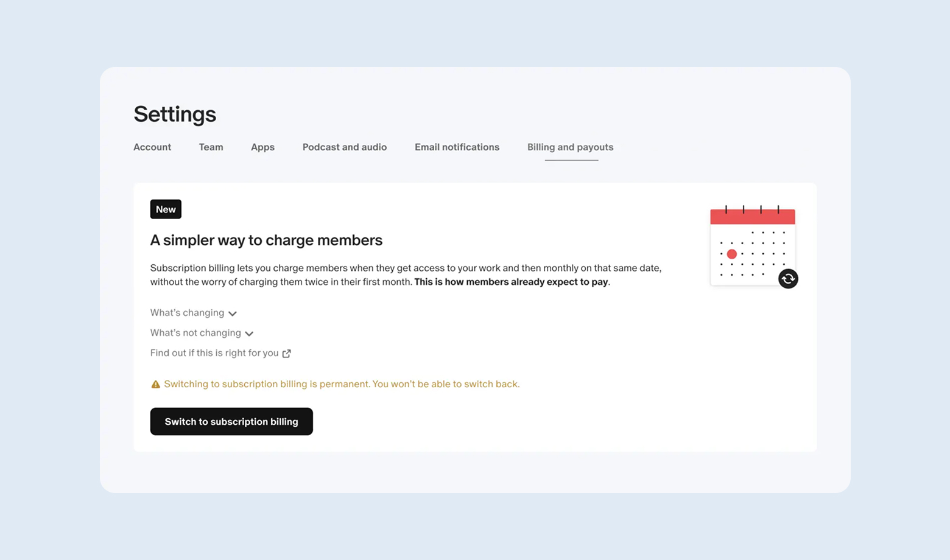Screen dimensions: 950x560
Task: Click the Settings page heading
Action: (x=175, y=114)
